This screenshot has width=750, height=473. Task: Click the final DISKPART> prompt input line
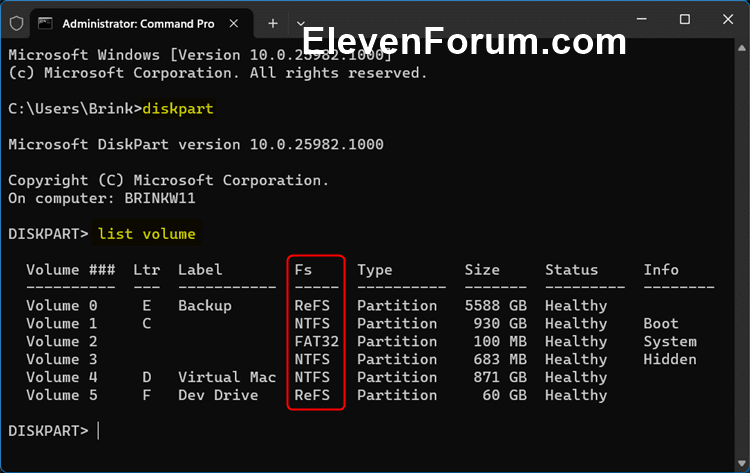[54, 431]
